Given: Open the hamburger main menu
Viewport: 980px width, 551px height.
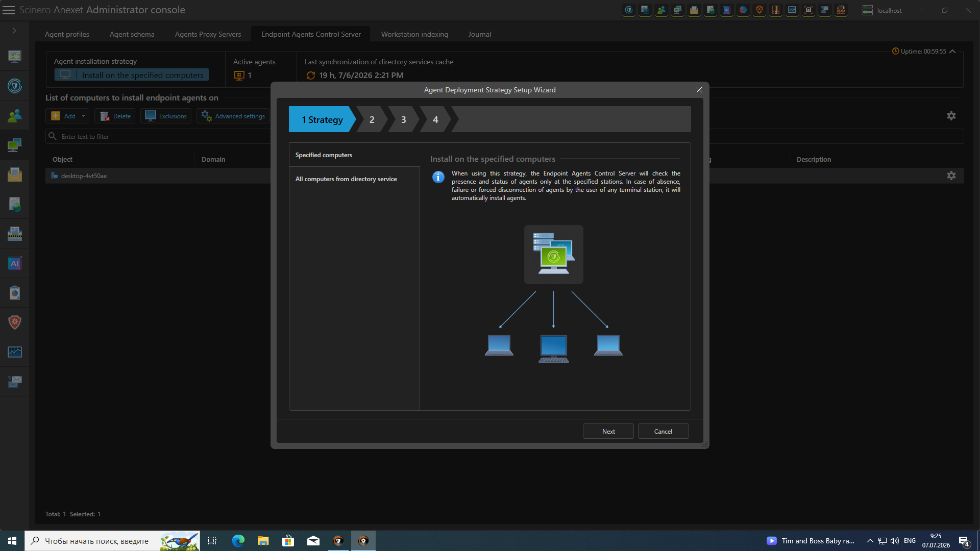Looking at the screenshot, I should pos(9,10).
